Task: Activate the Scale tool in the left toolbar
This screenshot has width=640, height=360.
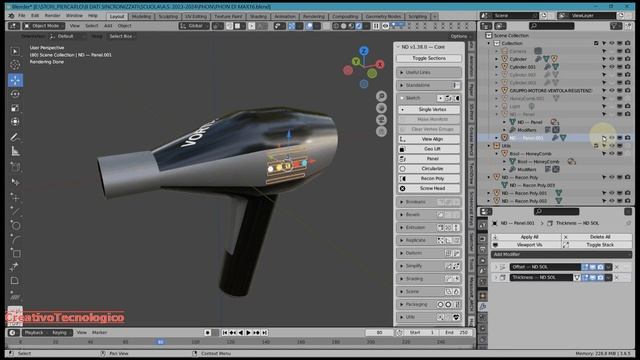Action: (x=15, y=108)
